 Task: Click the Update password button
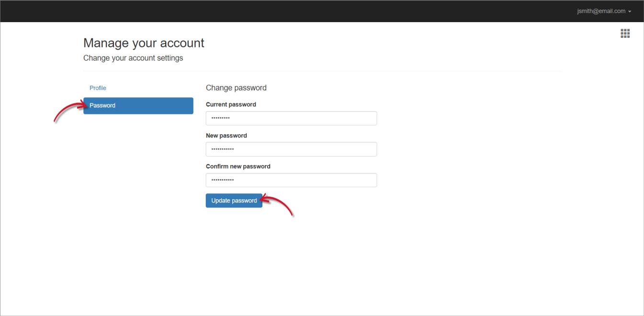[x=234, y=200]
